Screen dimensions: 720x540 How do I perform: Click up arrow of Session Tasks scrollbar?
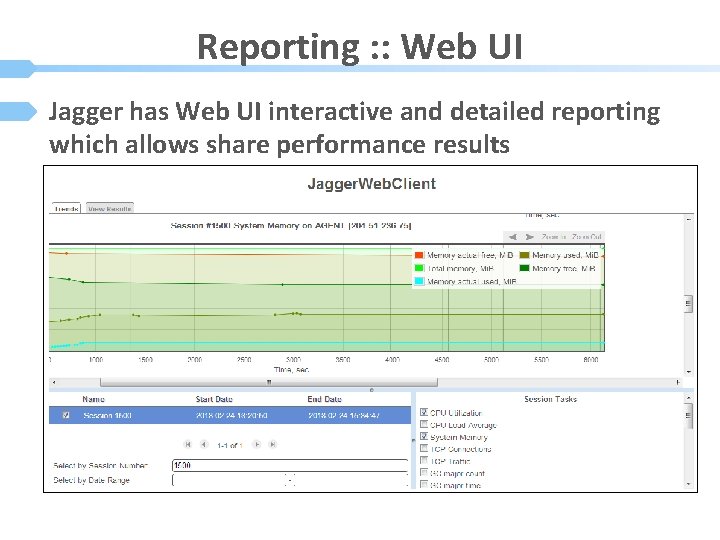pyautogui.click(x=688, y=397)
